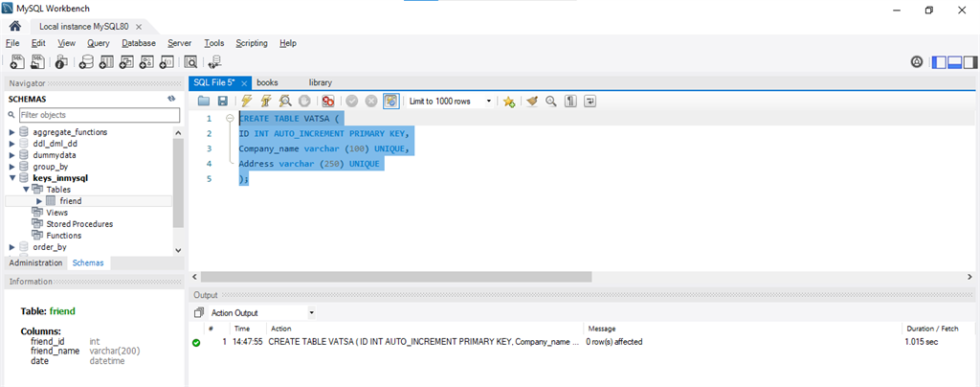Expand the aggregate_functions schema
This screenshot has width=980, height=387.
click(11, 132)
